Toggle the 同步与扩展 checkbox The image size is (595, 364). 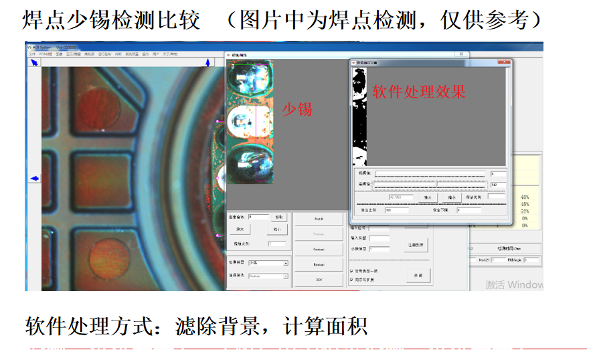click(352, 280)
